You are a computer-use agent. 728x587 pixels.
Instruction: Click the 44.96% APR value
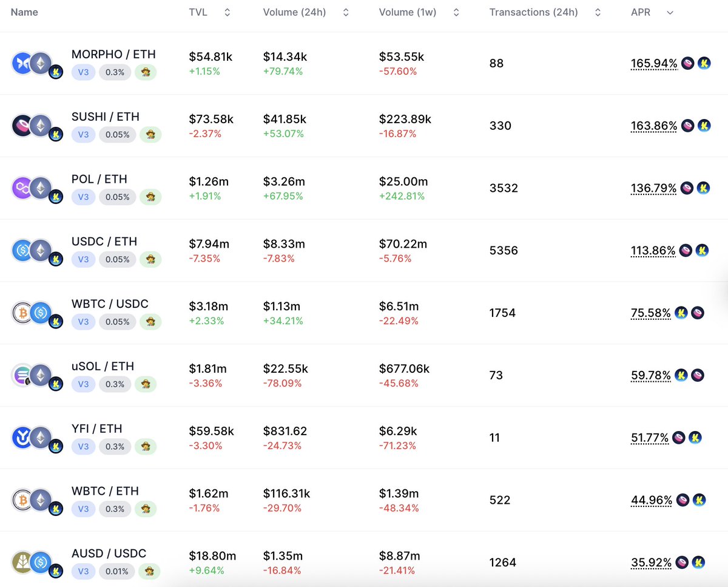point(652,500)
